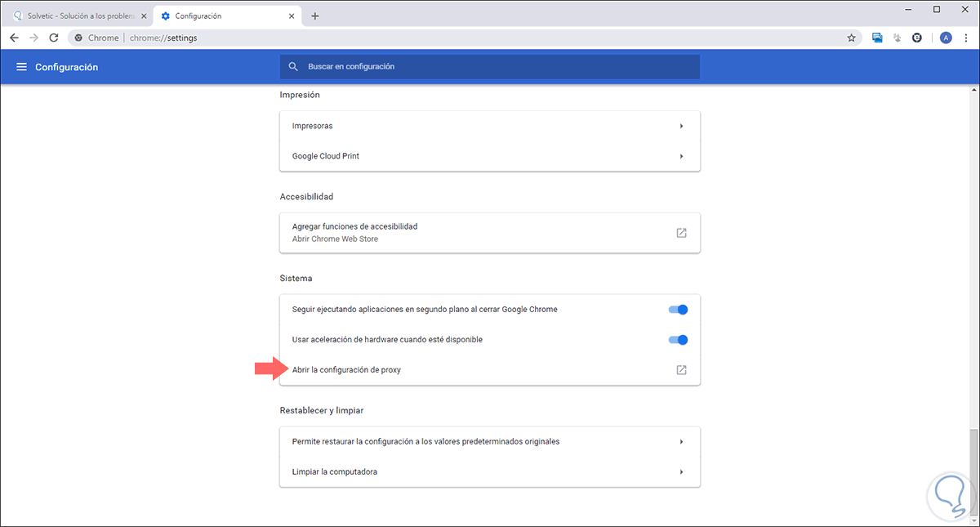Click the user profile avatar icon

946,38
